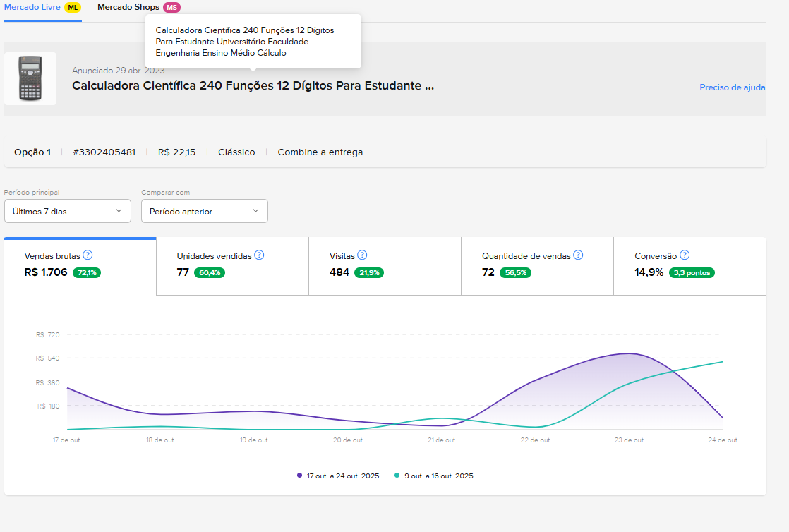Click the truncated Calculadora Científica listing title

(x=253, y=86)
